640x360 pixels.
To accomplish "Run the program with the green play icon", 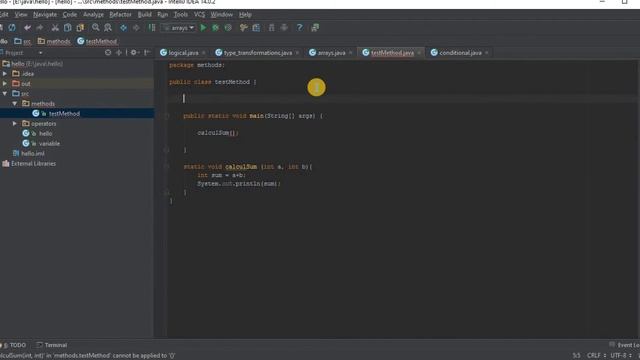I will point(203,28).
